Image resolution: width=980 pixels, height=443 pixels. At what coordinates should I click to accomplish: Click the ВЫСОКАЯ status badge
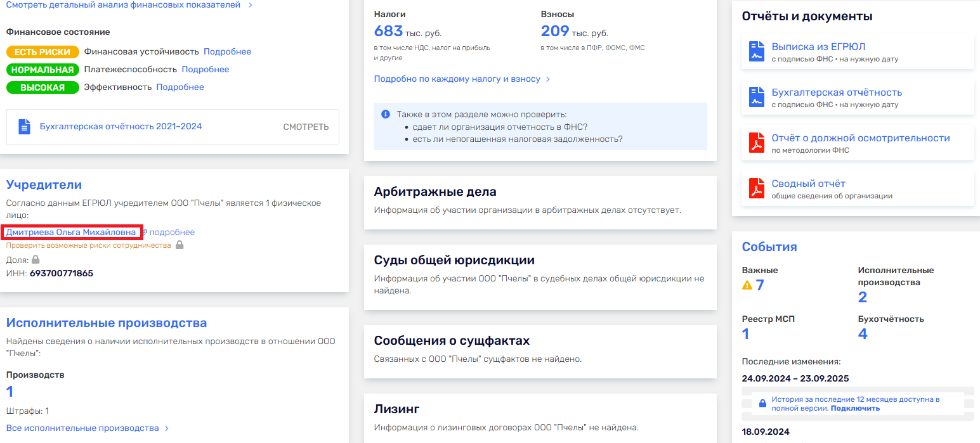click(42, 87)
